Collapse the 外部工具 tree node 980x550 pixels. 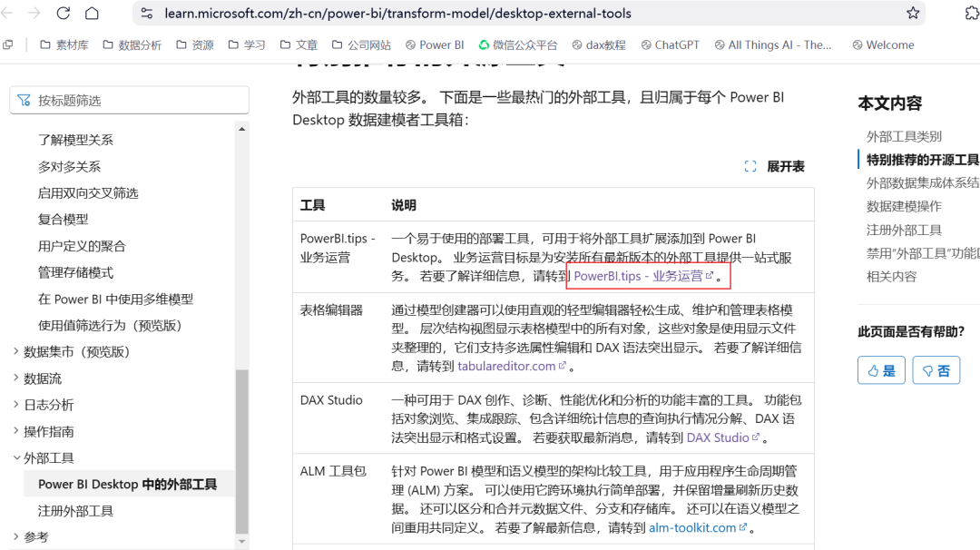tap(16, 458)
